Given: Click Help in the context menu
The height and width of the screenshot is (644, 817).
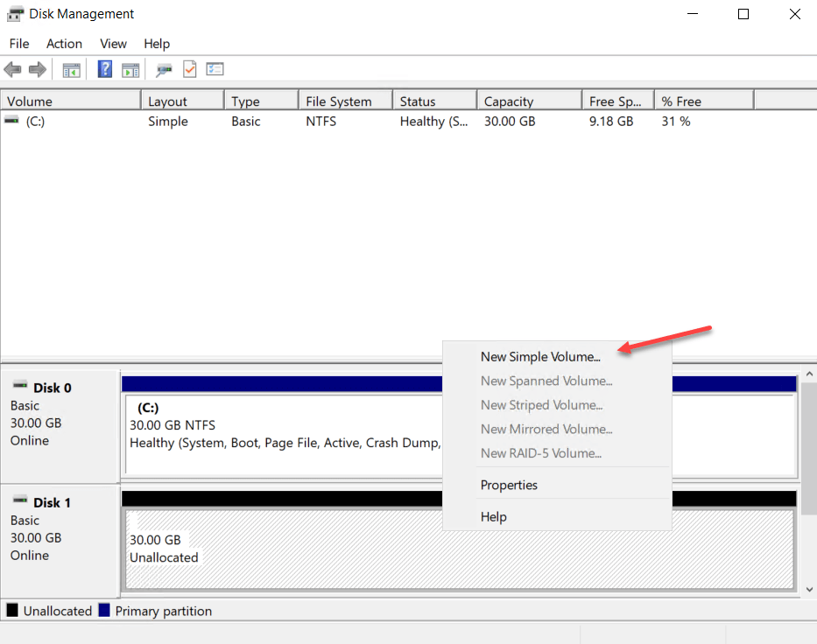Looking at the screenshot, I should pos(494,517).
